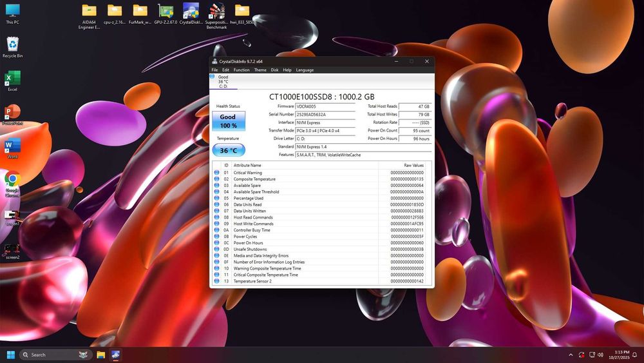Open the clock showing 1:13 PM
644x363 pixels.
[619, 355]
